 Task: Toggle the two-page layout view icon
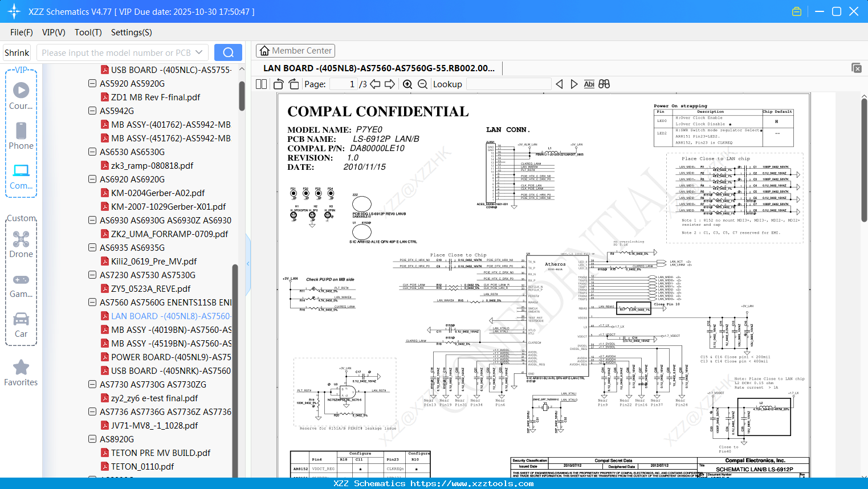[261, 84]
